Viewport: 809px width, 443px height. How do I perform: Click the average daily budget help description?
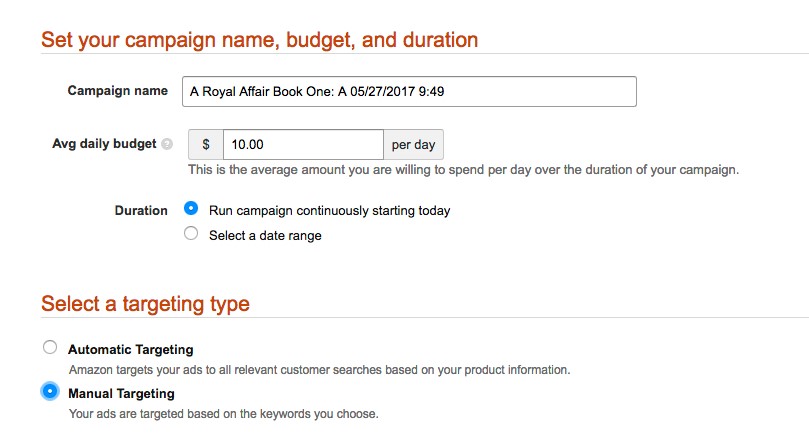pyautogui.click(x=463, y=170)
